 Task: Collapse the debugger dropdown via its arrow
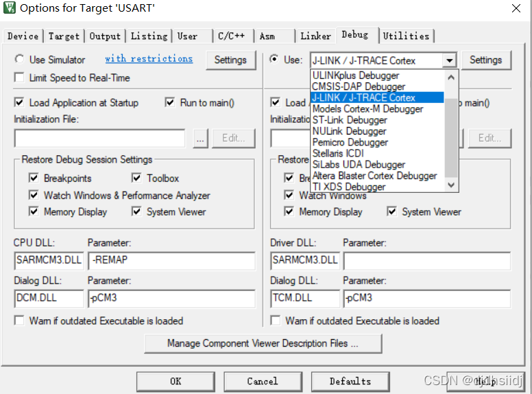[450, 60]
